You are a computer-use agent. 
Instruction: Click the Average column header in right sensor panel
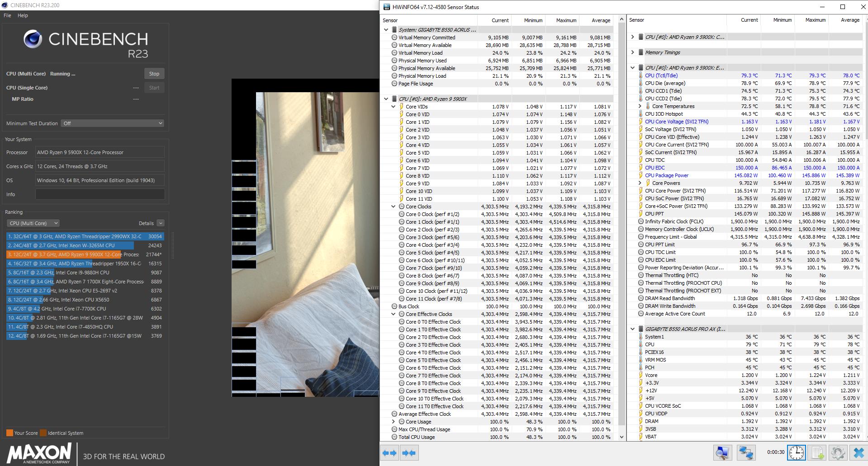pos(845,20)
